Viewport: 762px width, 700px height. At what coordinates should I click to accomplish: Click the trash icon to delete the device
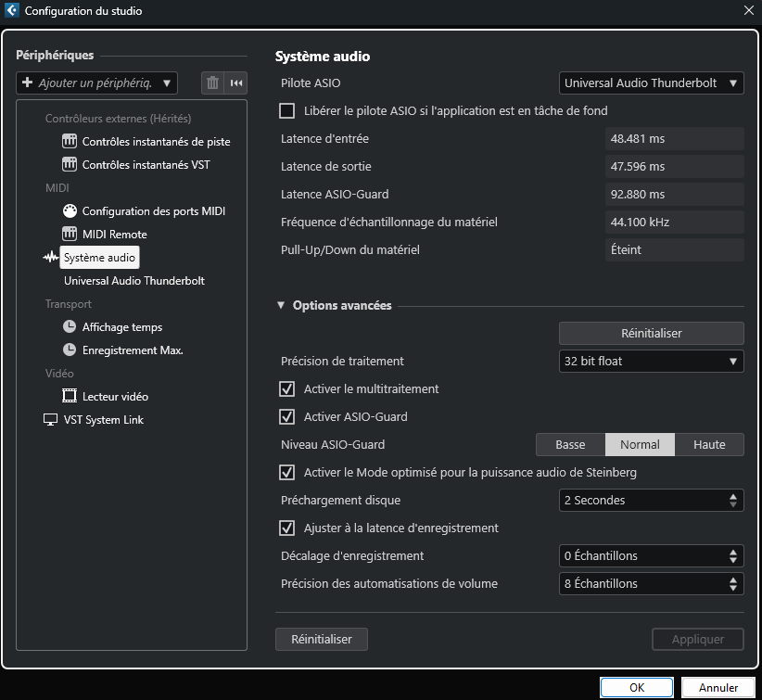click(x=213, y=83)
